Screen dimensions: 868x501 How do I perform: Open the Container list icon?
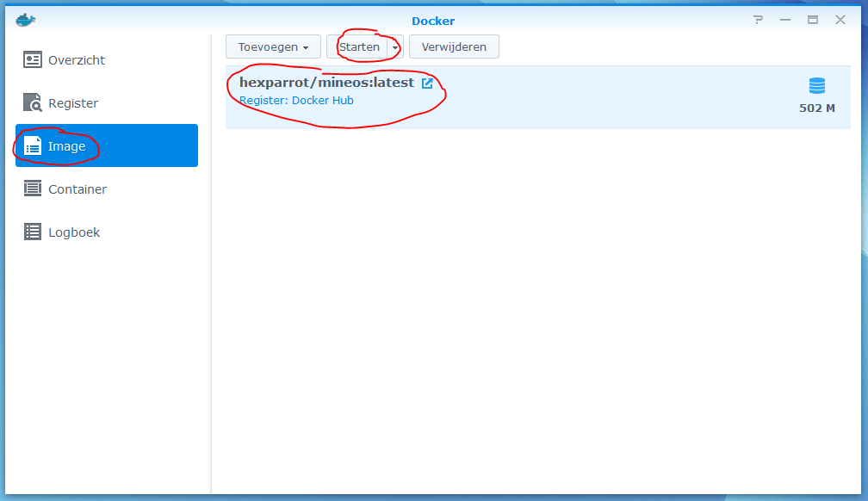32,189
